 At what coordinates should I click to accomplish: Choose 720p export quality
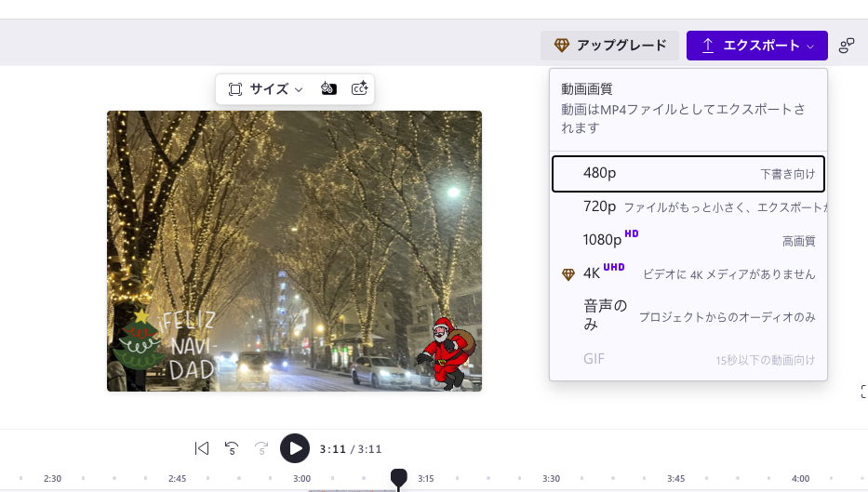(x=688, y=206)
